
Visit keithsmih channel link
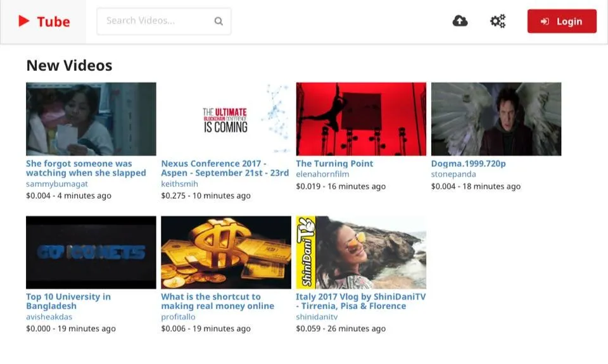tap(179, 184)
